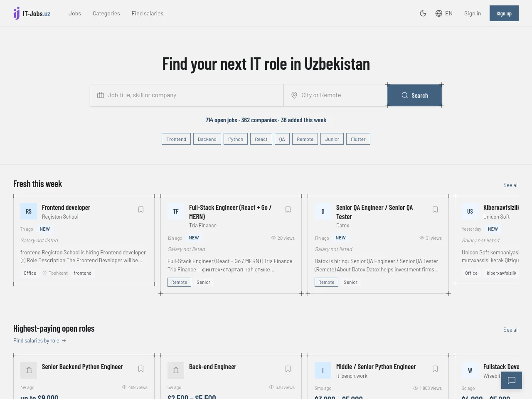The image size is (532, 399).
Task: Click the Unicon Soft company name
Action: pyautogui.click(x=496, y=217)
